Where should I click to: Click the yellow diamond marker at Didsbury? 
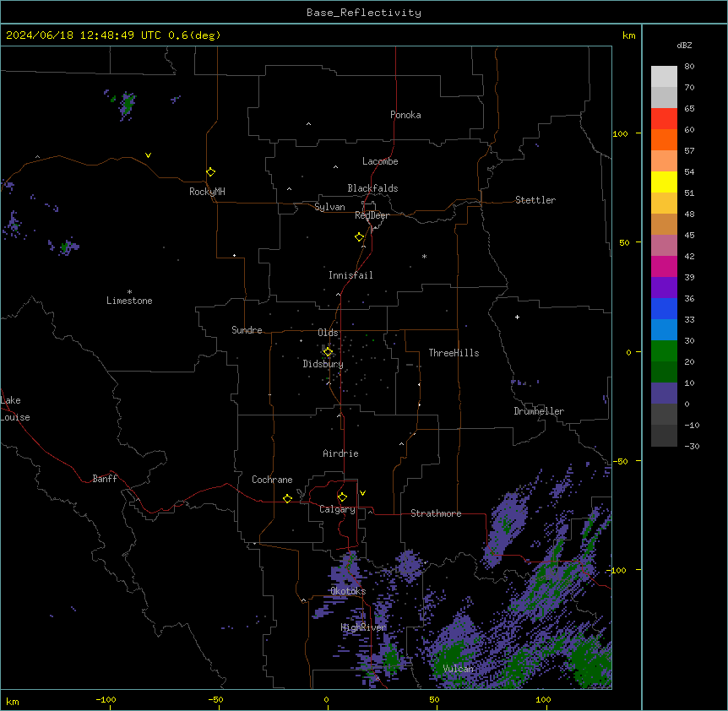(x=329, y=352)
